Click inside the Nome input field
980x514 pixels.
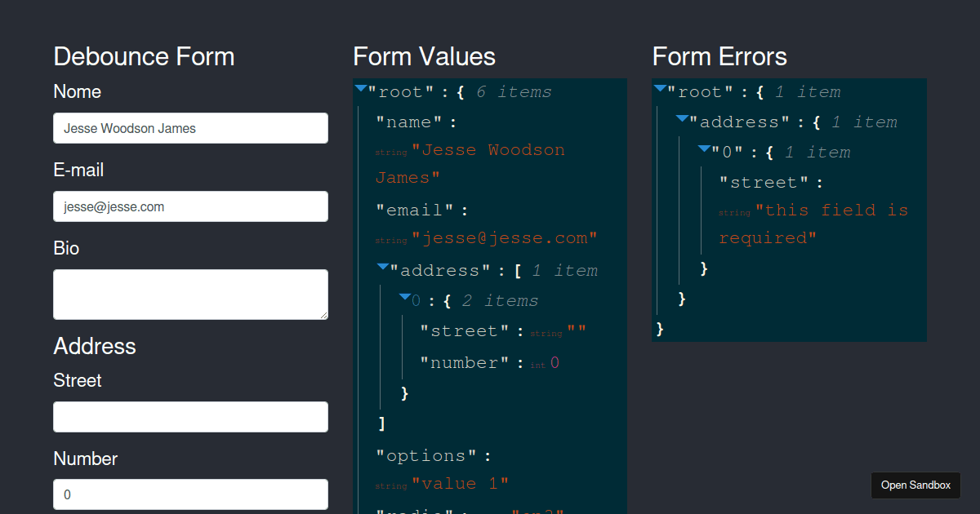click(x=190, y=128)
